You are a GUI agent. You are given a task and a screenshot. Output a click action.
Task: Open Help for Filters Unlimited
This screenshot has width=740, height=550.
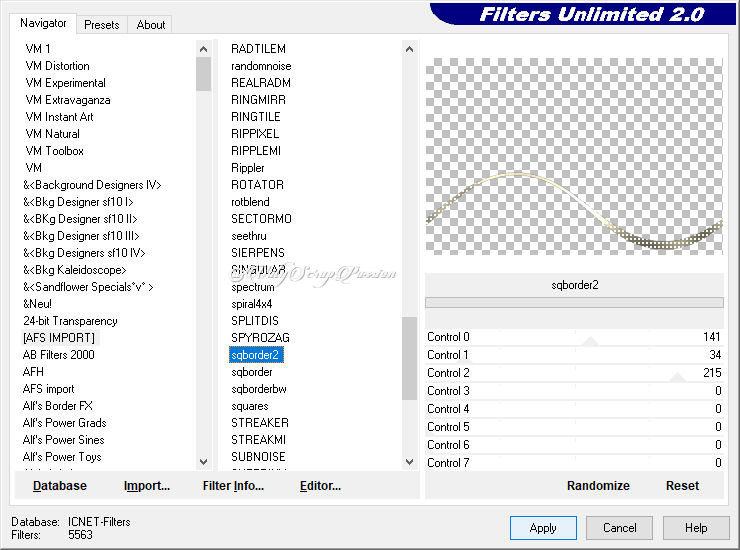tap(696, 528)
